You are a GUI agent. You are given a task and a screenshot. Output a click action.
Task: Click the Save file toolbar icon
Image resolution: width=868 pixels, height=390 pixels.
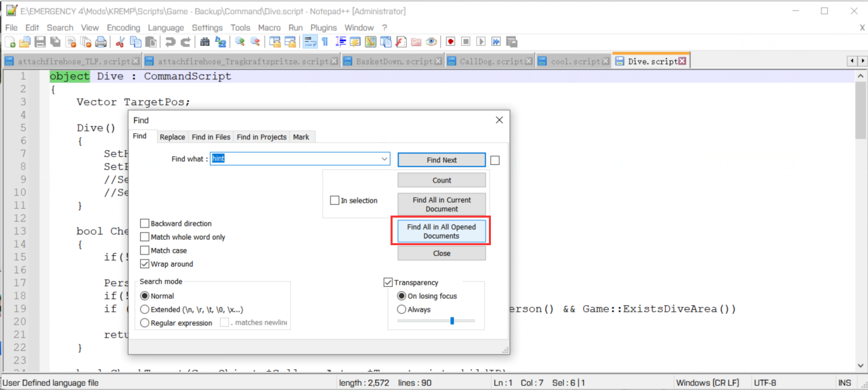tap(40, 42)
